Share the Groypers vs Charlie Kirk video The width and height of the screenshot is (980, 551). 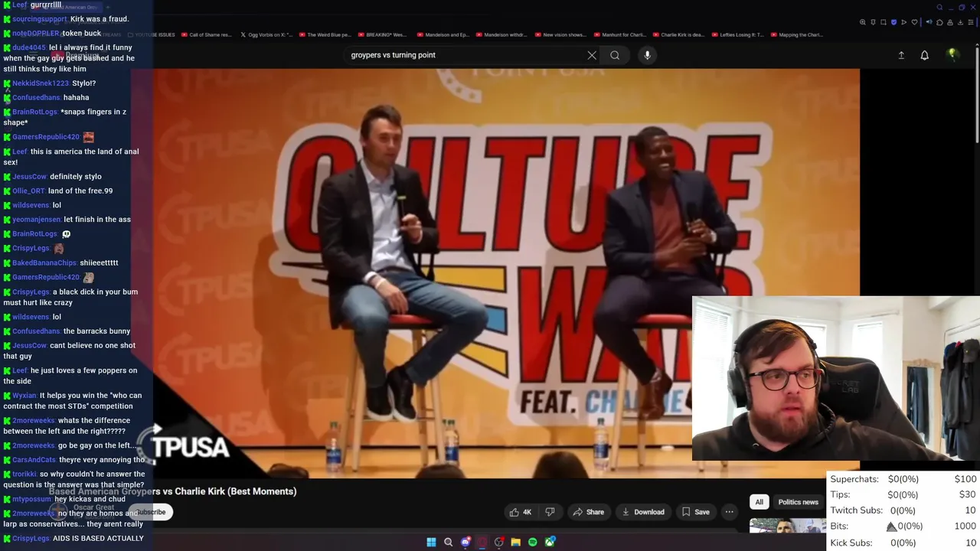[589, 512]
